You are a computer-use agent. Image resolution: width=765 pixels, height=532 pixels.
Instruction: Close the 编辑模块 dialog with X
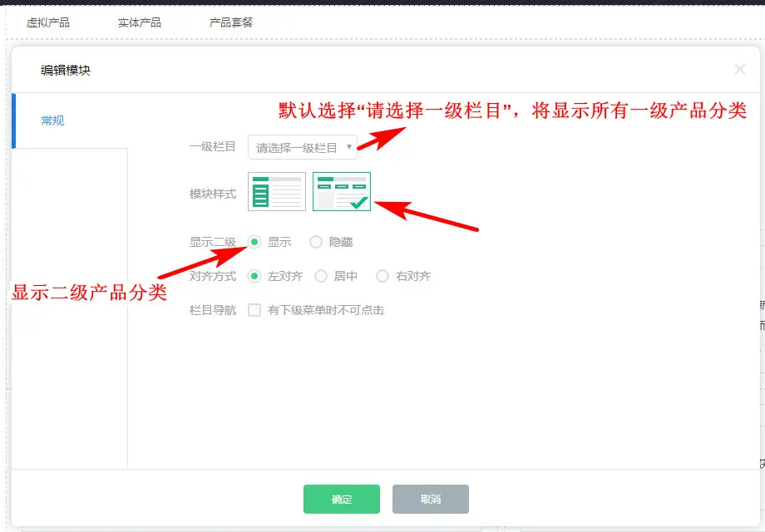tap(739, 70)
